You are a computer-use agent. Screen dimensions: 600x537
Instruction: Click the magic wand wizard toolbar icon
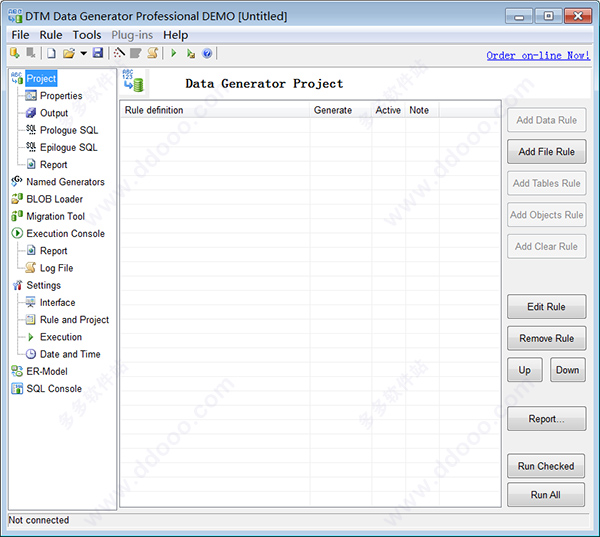point(119,53)
